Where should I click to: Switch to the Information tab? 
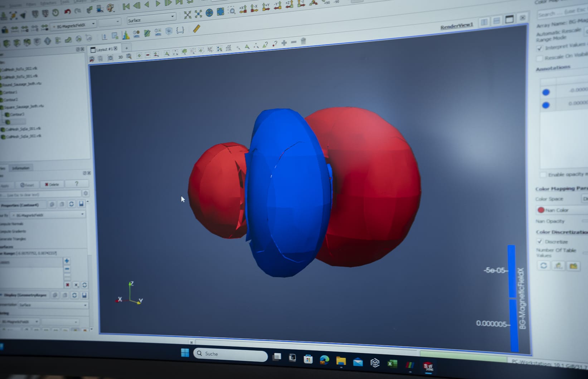21,168
